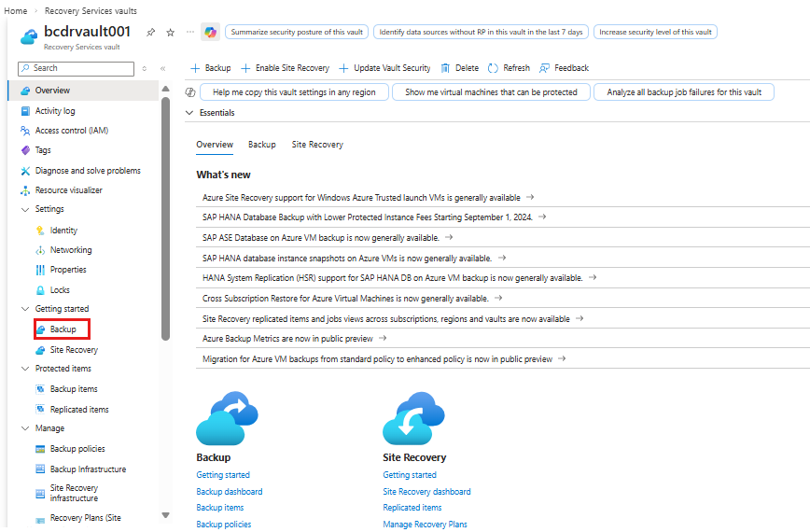The height and width of the screenshot is (532, 810).
Task: Toggle the search expand arrows beside Search box
Action: pyautogui.click(x=144, y=68)
